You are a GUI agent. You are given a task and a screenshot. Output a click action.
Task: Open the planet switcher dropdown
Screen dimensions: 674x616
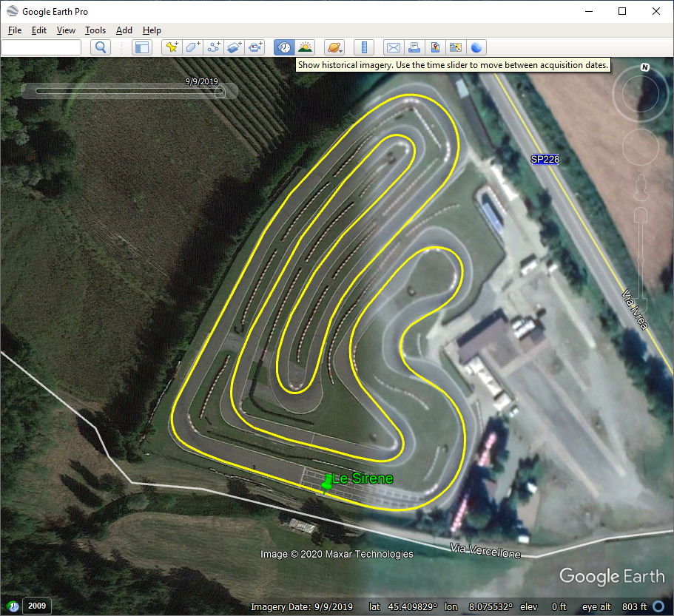coord(335,47)
